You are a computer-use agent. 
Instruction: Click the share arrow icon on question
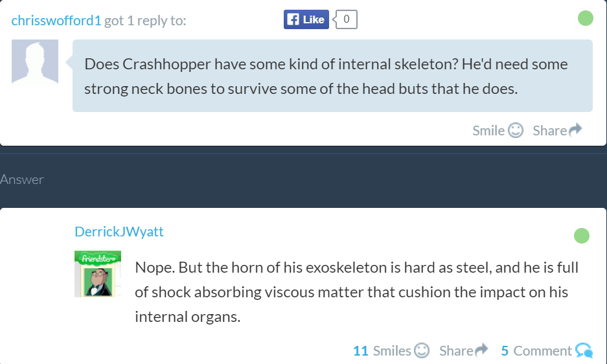(575, 130)
